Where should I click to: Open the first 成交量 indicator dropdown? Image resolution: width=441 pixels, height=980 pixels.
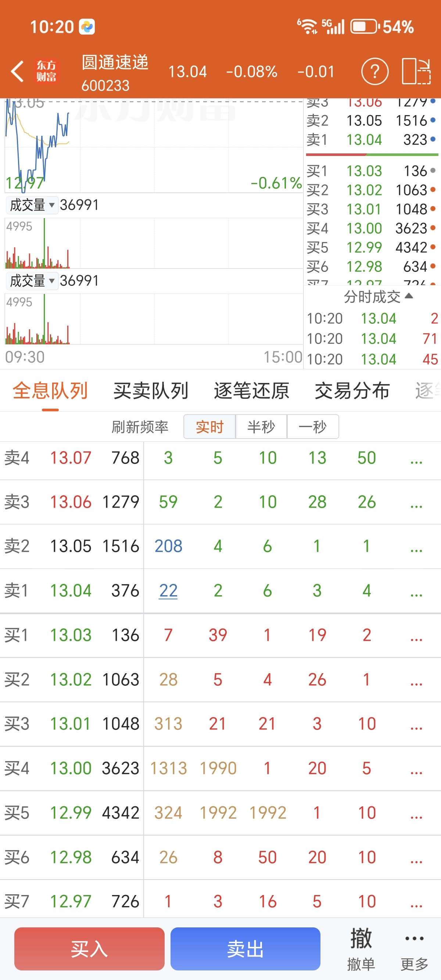(32, 205)
